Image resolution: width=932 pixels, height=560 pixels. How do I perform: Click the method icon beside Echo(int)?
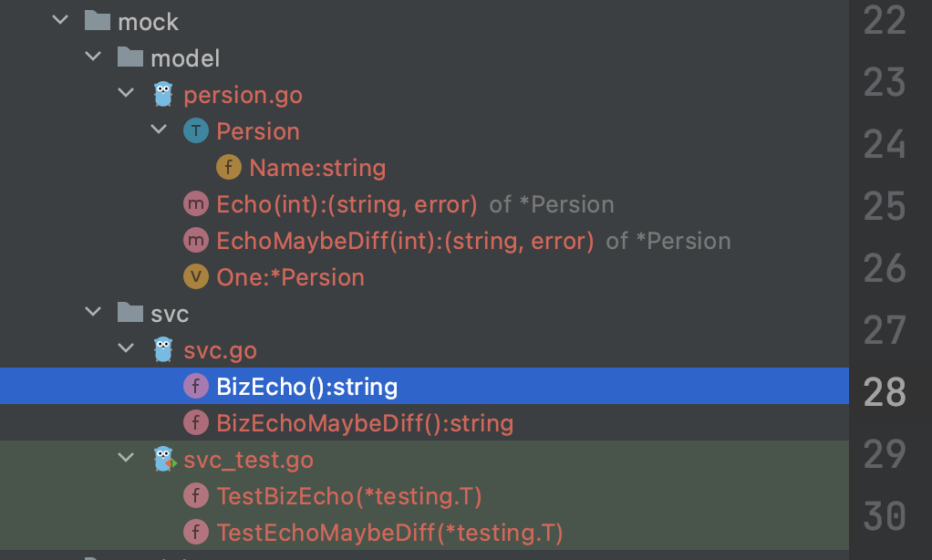tap(195, 204)
